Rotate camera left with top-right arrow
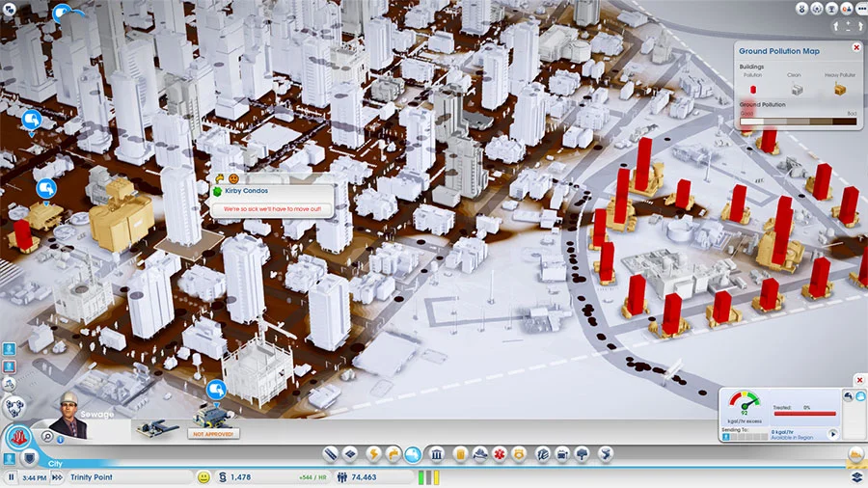 coord(836,27)
